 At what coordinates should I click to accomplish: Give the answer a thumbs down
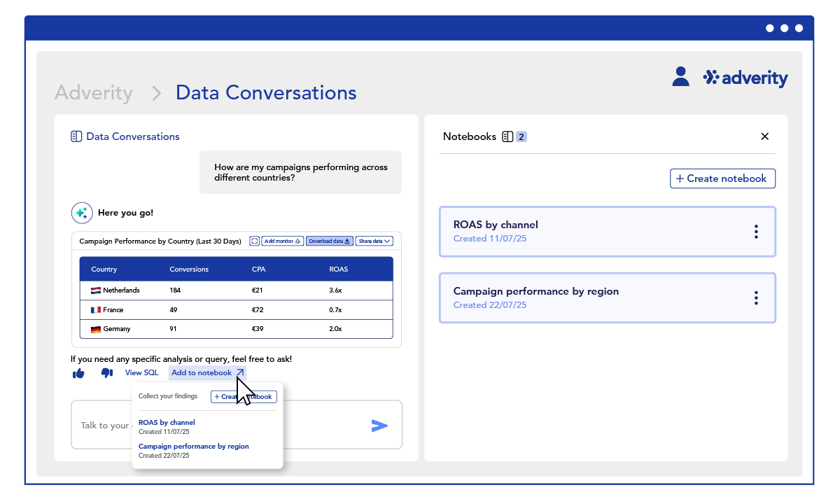tap(107, 373)
